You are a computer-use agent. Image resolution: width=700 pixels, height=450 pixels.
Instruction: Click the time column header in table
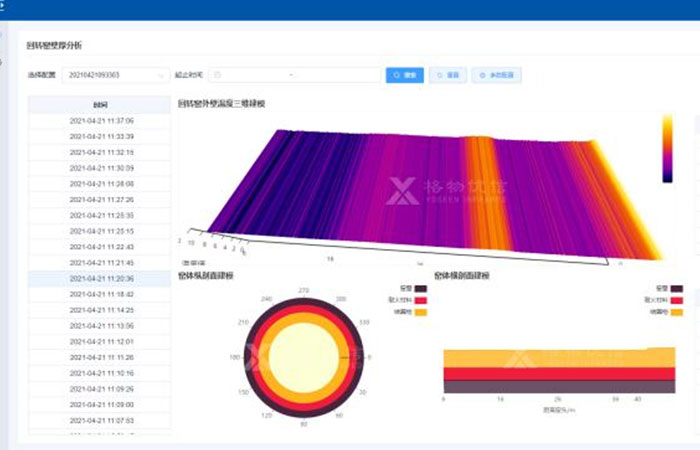101,104
